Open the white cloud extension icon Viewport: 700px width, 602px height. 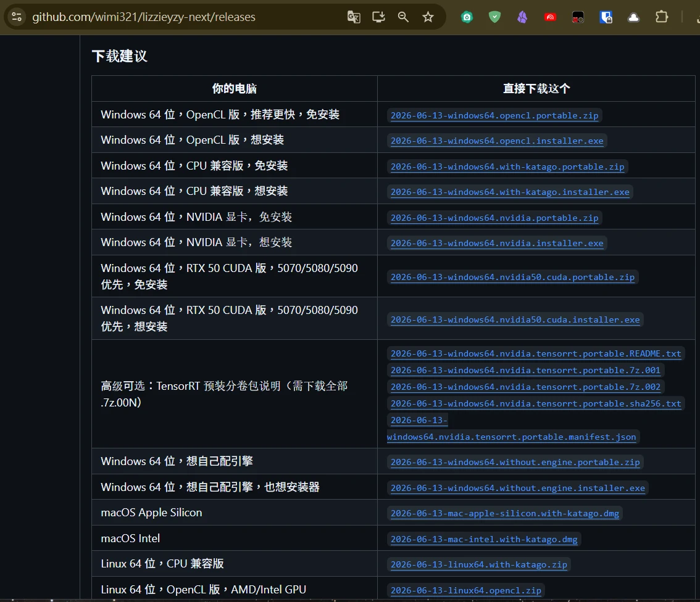(633, 17)
